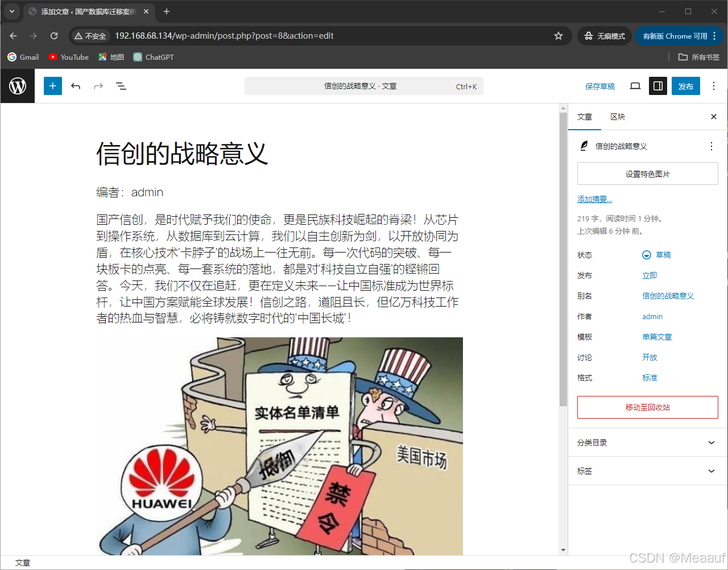Click the 发布 publish button

(x=686, y=86)
